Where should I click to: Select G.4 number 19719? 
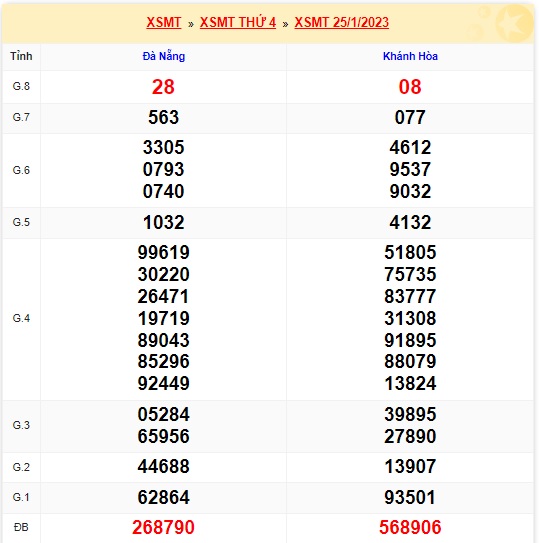(164, 318)
